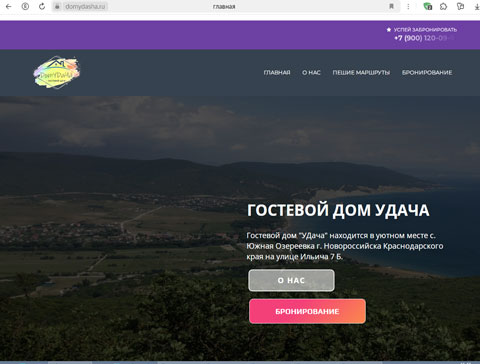This screenshot has height=364, width=480.
Task: Click the padlock site security icon
Action: click(57, 6)
